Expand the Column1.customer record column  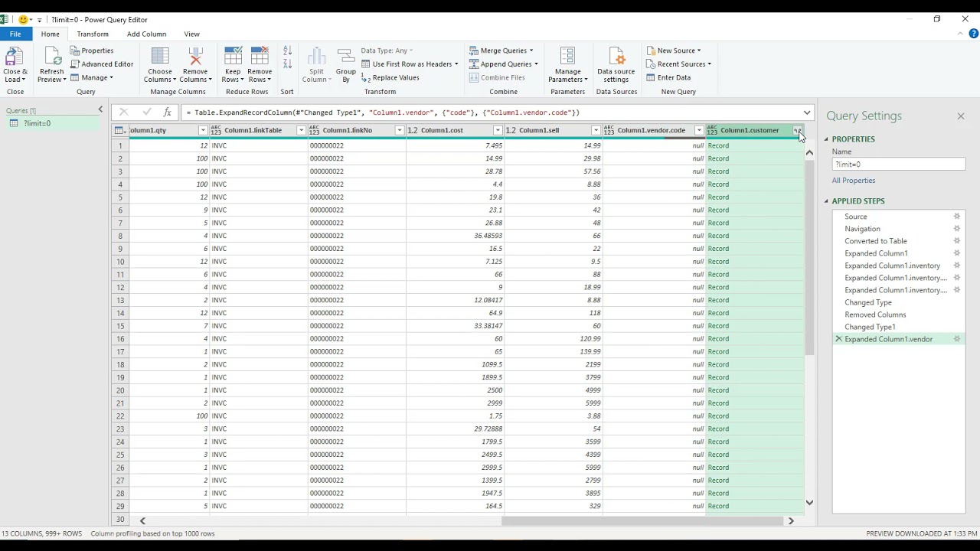click(797, 131)
